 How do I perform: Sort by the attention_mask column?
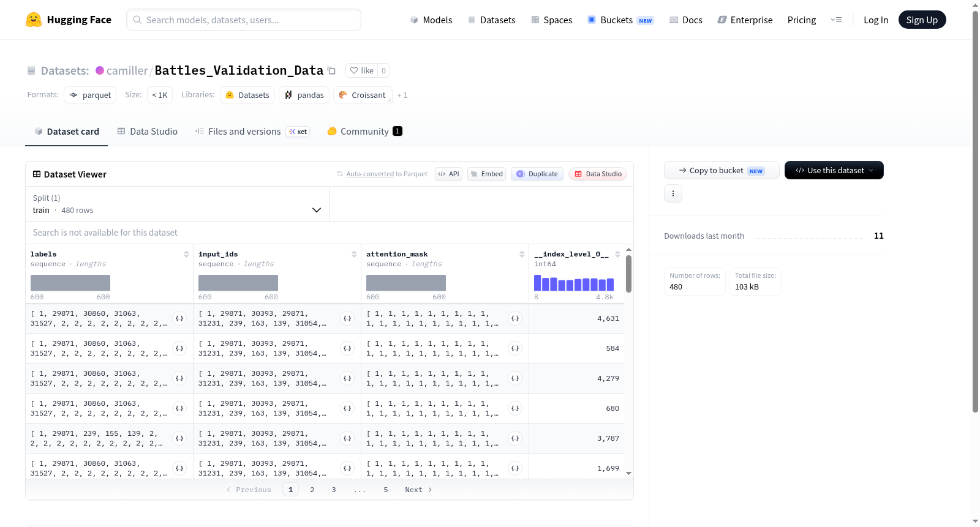(522, 254)
